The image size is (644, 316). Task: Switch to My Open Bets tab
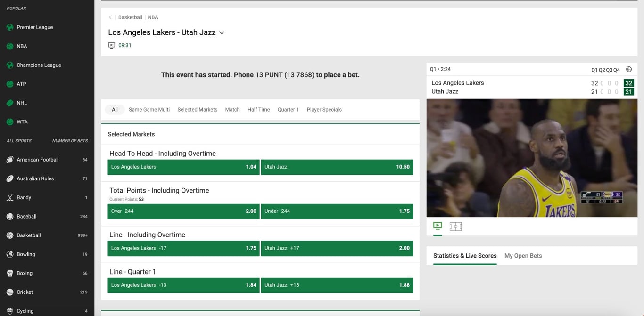point(523,256)
